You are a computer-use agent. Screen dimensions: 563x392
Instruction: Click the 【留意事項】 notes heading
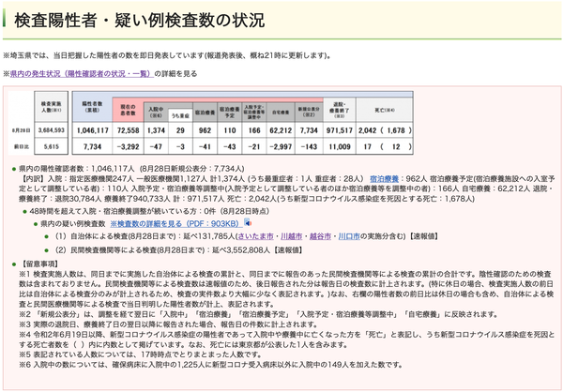pyautogui.click(x=39, y=264)
